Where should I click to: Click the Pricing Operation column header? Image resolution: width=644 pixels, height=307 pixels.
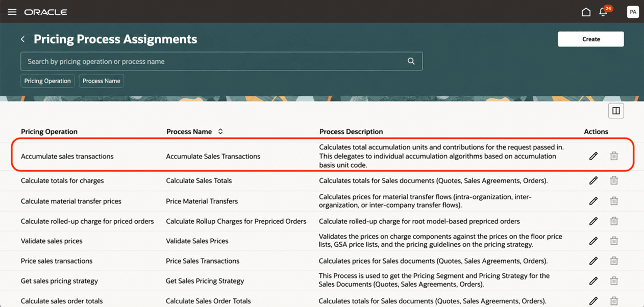[x=49, y=132]
